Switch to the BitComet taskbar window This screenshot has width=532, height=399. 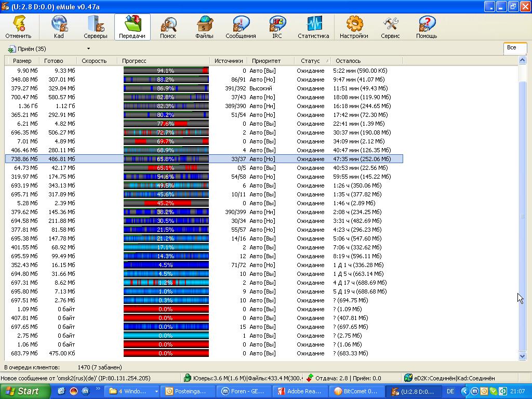click(x=356, y=391)
